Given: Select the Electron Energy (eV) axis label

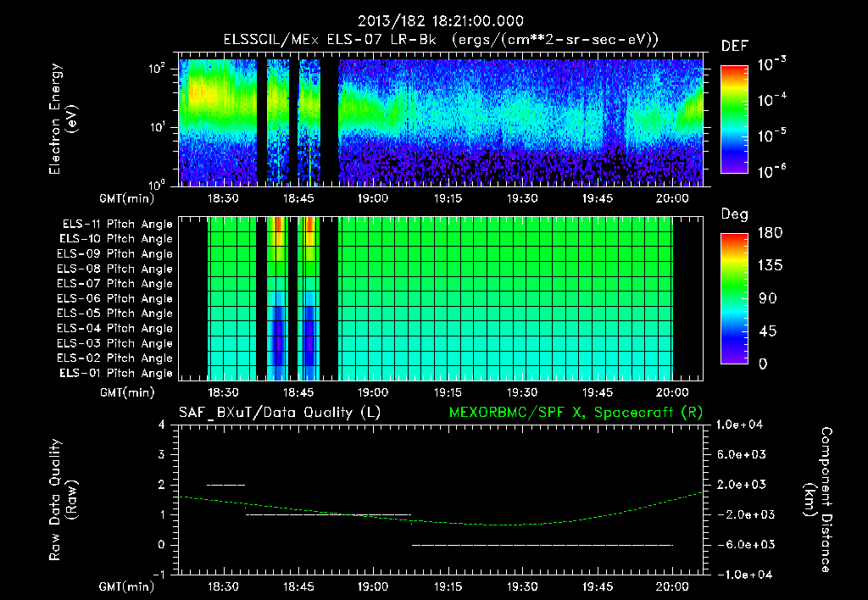Looking at the screenshot, I should 63,119.
